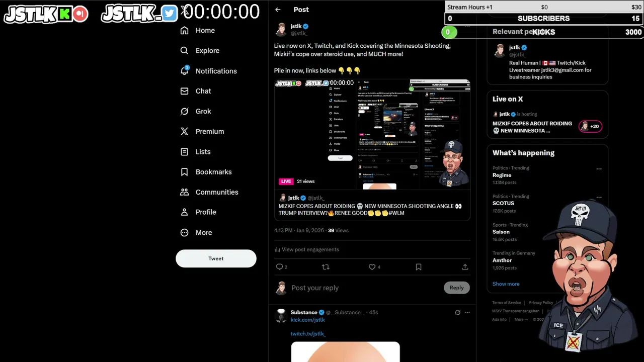644x362 pixels.
Task: Open the MStV Transparenzangaben link
Action: click(x=516, y=311)
